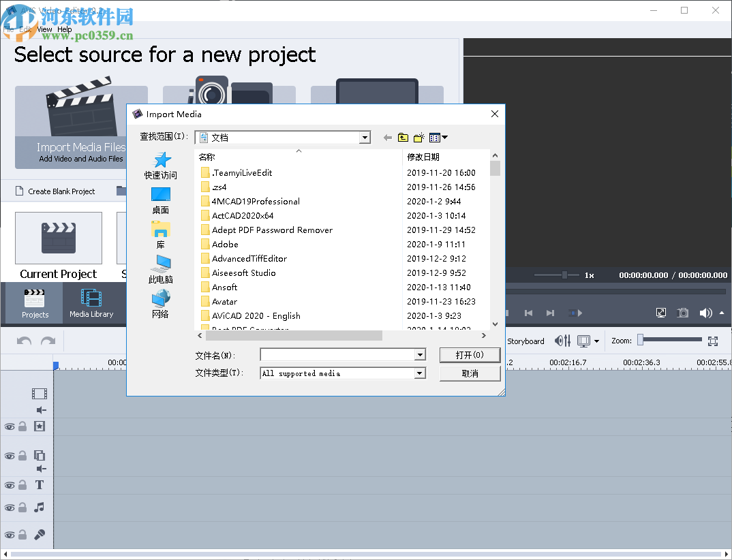Expand the views menu arrow in the dialog
Screen dimensions: 732x560
[444, 137]
